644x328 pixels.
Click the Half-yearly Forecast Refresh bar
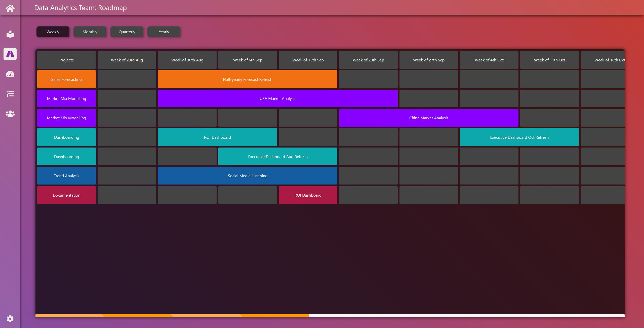pos(248,79)
